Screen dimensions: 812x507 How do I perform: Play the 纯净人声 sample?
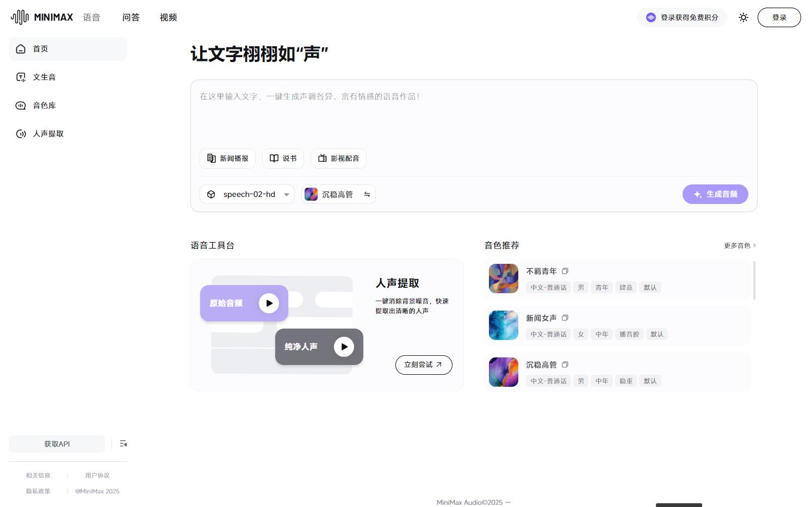tap(344, 347)
